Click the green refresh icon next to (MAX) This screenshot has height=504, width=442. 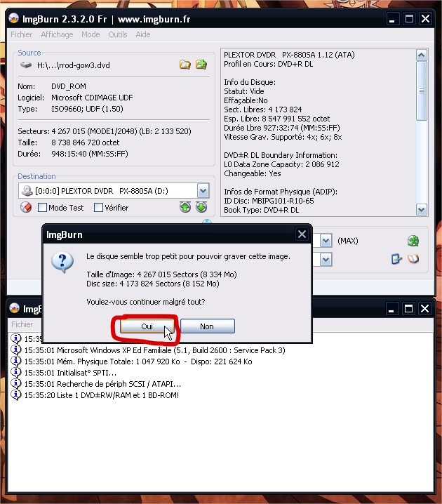click(x=413, y=241)
